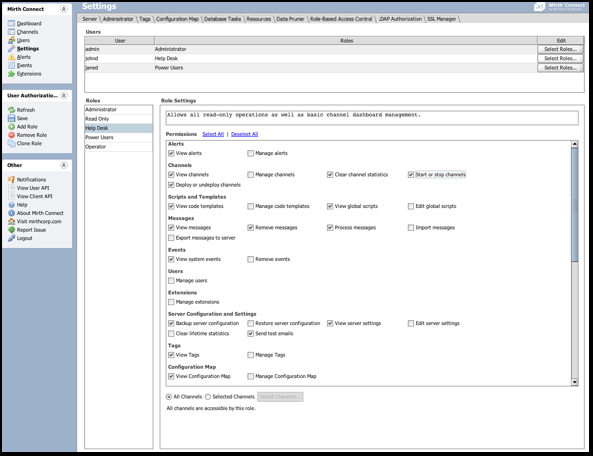Open the Help question icon
This screenshot has width=593, height=456.
click(x=11, y=205)
